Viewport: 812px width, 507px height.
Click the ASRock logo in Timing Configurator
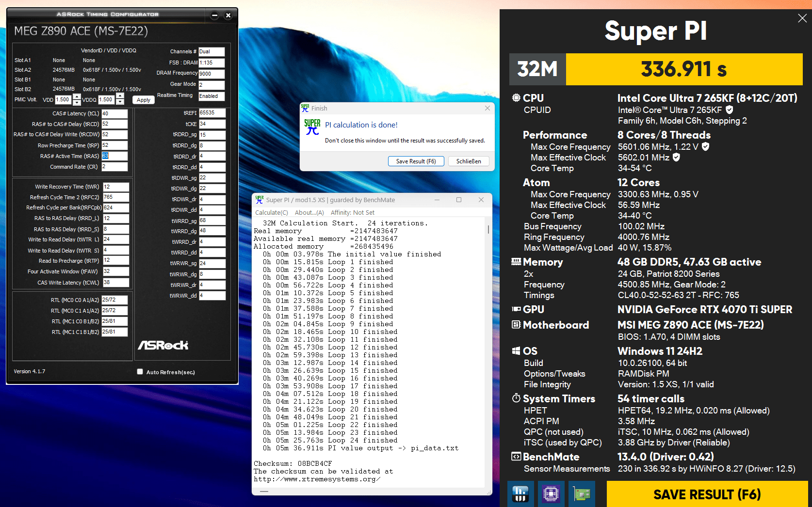pyautogui.click(x=163, y=345)
